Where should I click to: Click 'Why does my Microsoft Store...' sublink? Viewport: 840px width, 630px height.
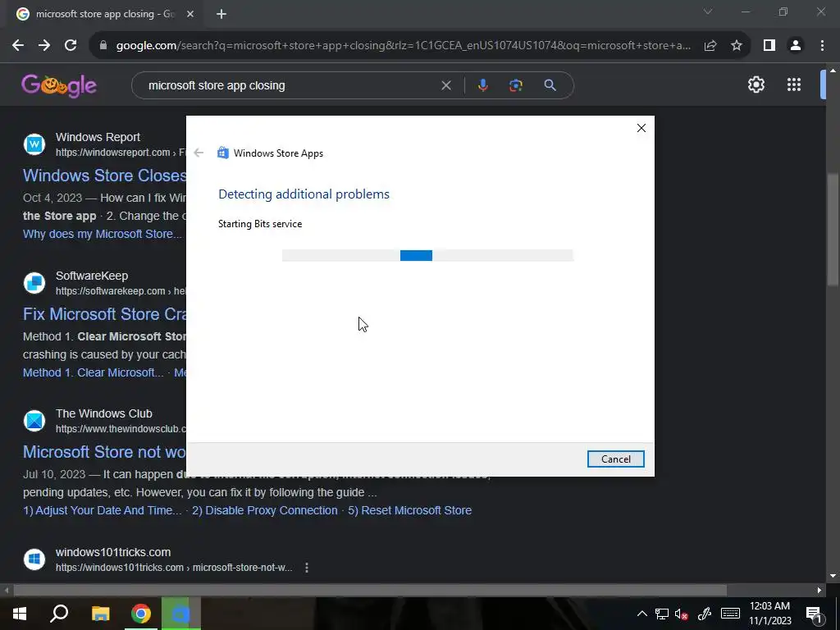coord(103,234)
